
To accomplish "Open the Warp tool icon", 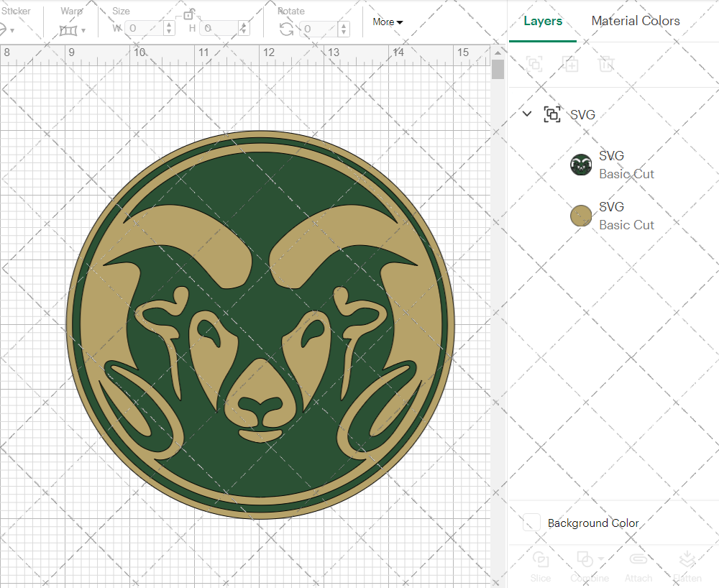I will (68, 31).
